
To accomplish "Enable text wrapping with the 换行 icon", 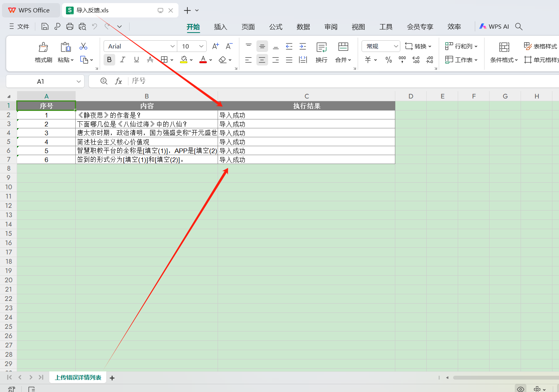I will click(321, 60).
